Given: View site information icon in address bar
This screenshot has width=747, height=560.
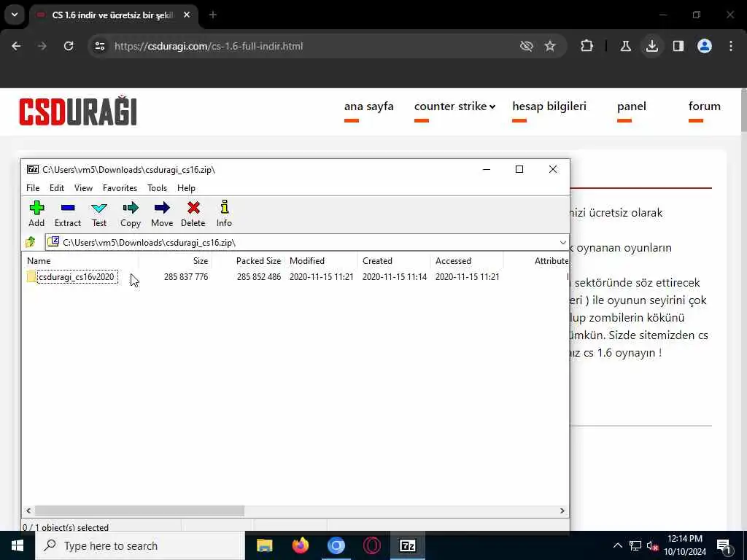Looking at the screenshot, I should [99, 46].
